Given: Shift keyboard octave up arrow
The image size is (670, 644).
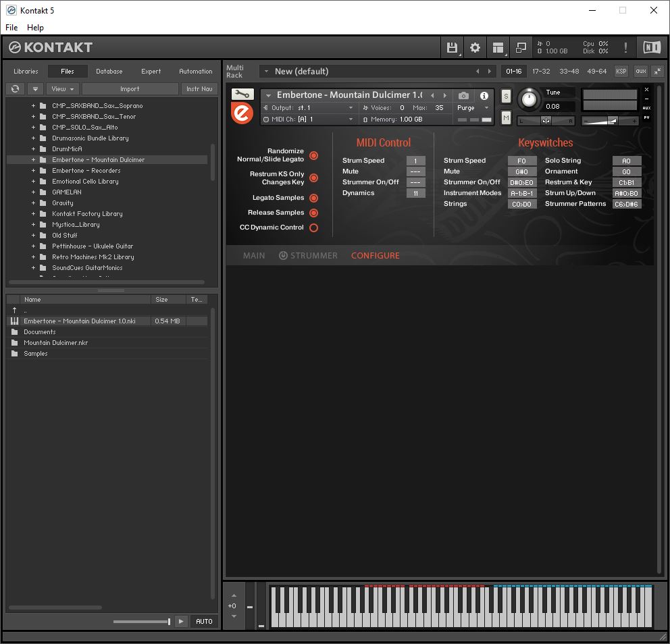Looking at the screenshot, I should pos(234,595).
